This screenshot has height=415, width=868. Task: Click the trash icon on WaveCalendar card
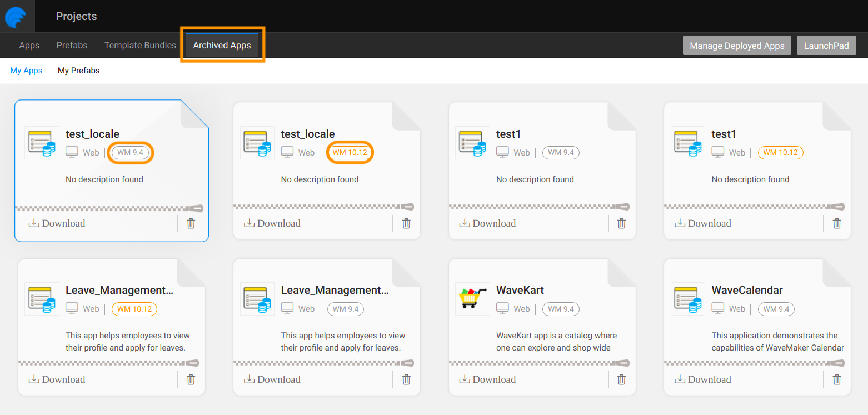coord(836,379)
